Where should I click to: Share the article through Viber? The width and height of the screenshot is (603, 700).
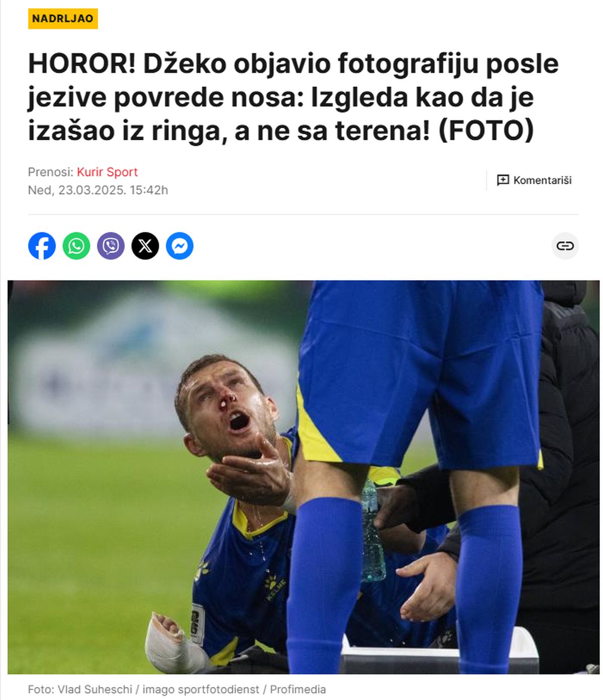111,246
